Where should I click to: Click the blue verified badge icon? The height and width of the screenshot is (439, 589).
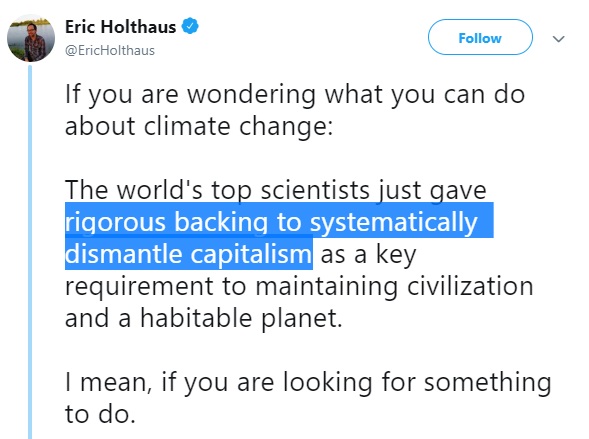[x=190, y=26]
